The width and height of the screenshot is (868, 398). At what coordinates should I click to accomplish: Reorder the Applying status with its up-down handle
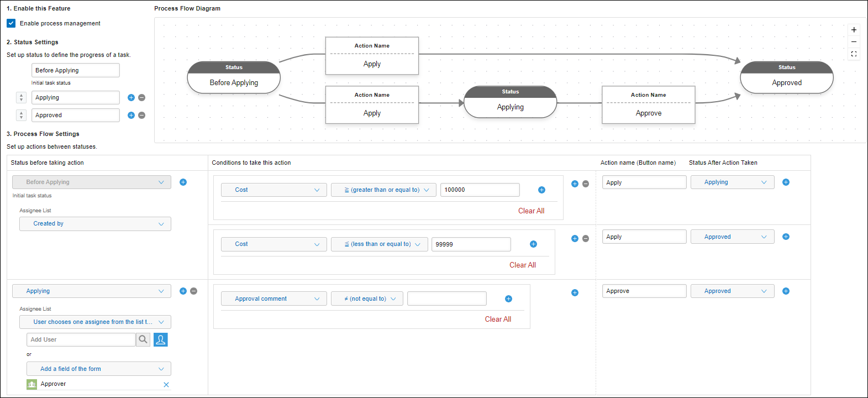22,97
